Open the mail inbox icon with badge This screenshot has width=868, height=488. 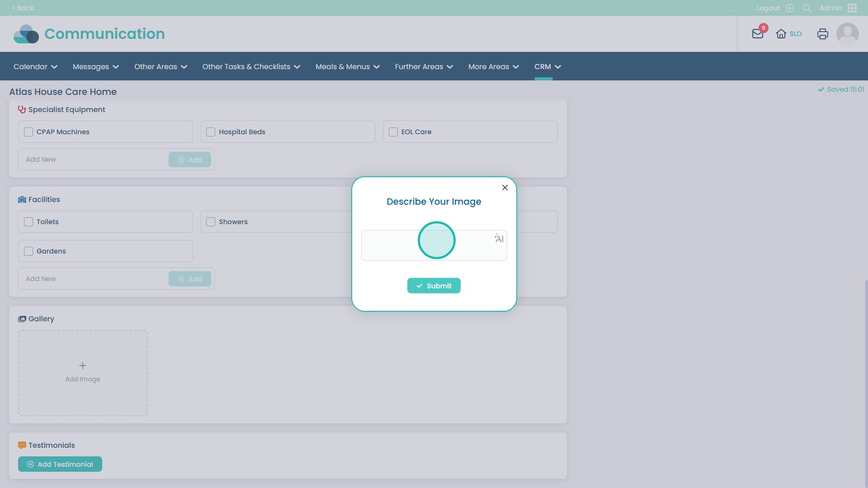pos(758,34)
